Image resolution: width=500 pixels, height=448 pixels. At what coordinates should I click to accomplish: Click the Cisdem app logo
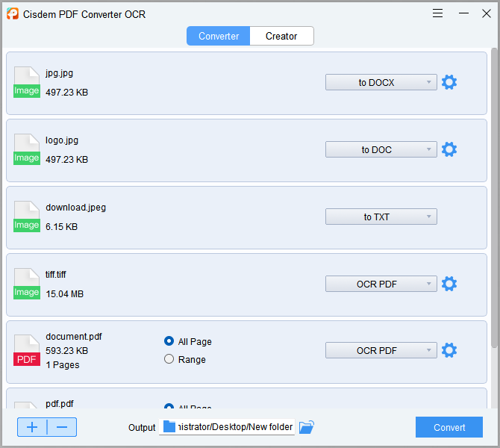pos(13,13)
